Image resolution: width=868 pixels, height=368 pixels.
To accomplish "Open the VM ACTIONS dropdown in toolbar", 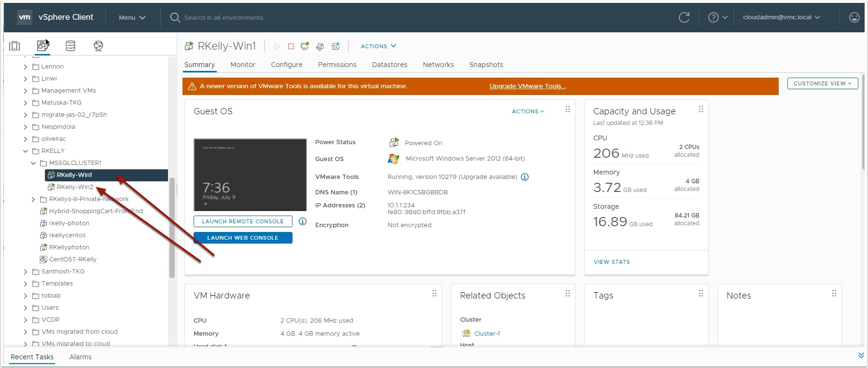I will 378,46.
